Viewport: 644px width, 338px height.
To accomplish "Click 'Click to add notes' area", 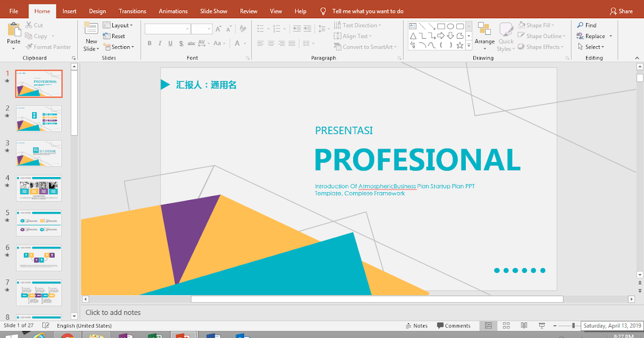I will [x=113, y=312].
